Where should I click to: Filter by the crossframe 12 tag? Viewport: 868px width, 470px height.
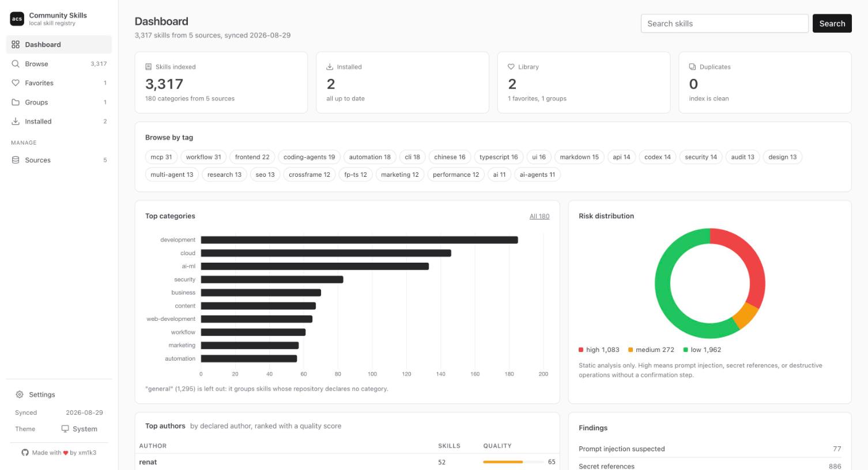tap(310, 175)
